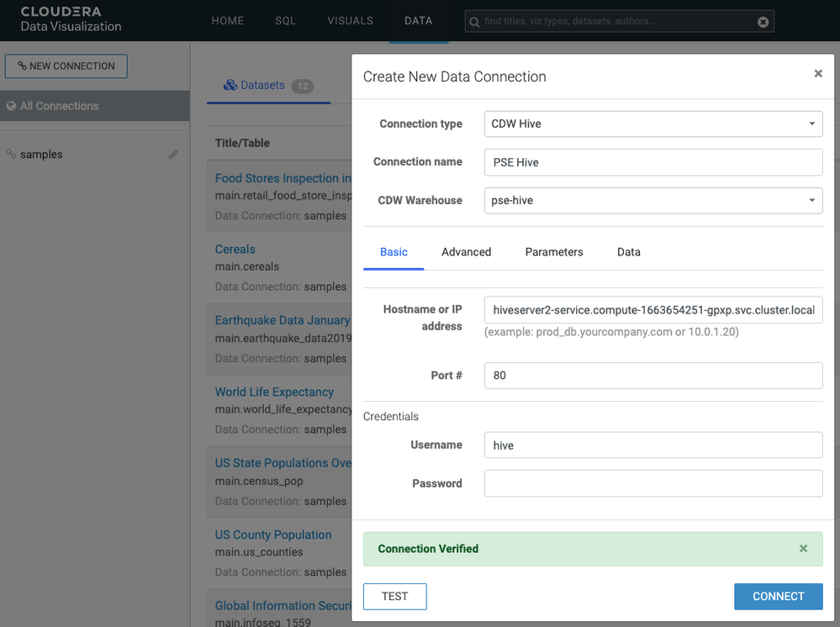Close the Create New Data Connection dialog
The width and height of the screenshot is (840, 627).
(818, 73)
